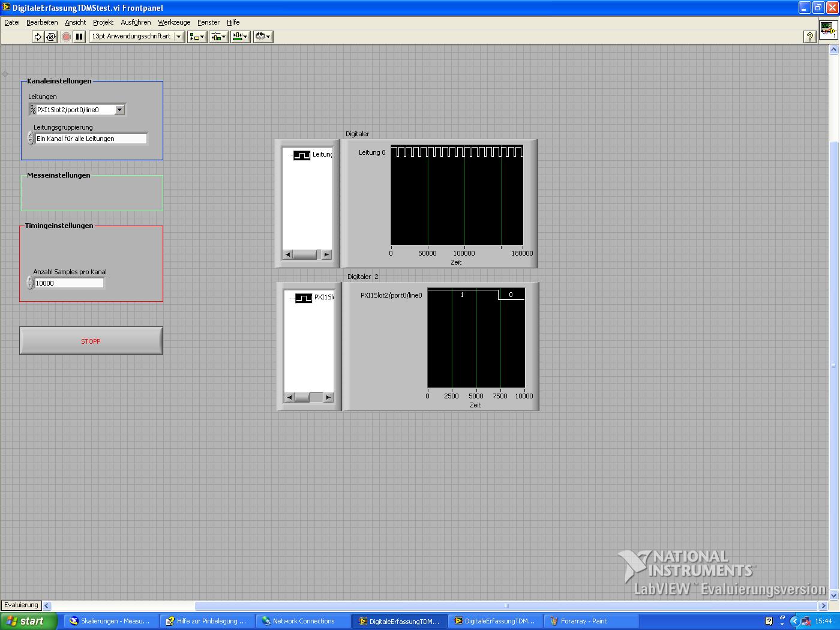The width and height of the screenshot is (840, 630).
Task: Click the STOPP button
Action: (x=91, y=341)
